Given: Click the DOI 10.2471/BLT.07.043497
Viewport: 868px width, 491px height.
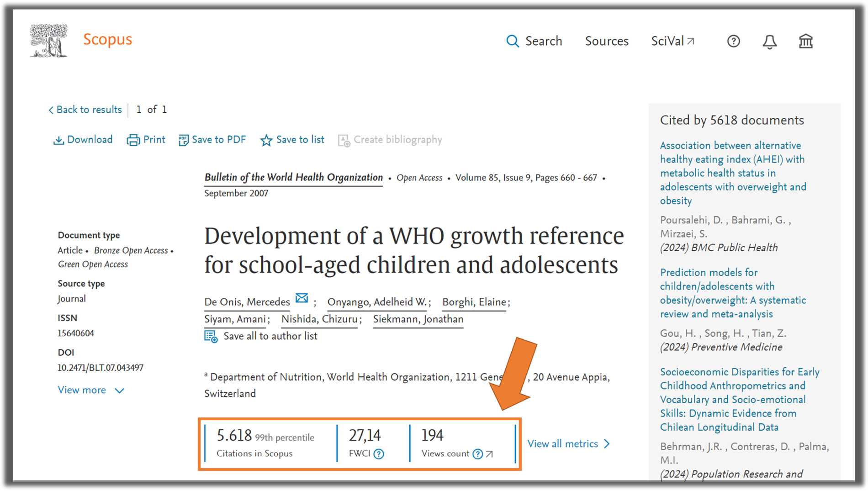Looking at the screenshot, I should tap(101, 368).
